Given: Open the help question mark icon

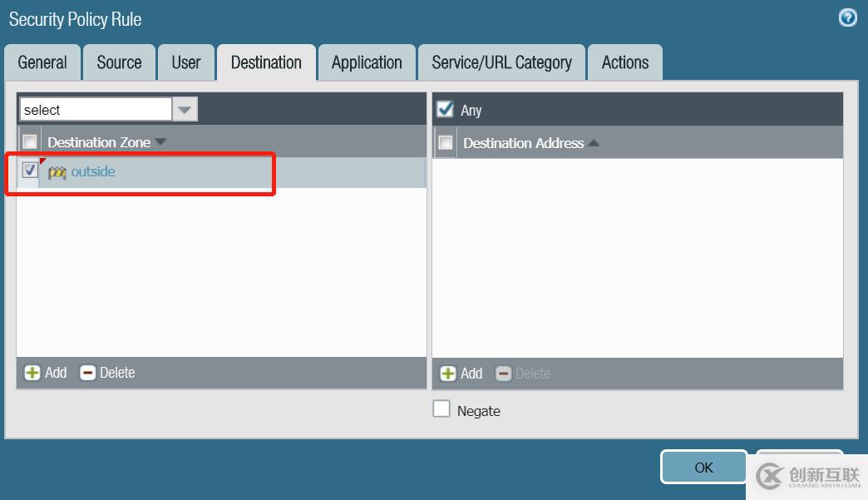Looking at the screenshot, I should point(847,17).
